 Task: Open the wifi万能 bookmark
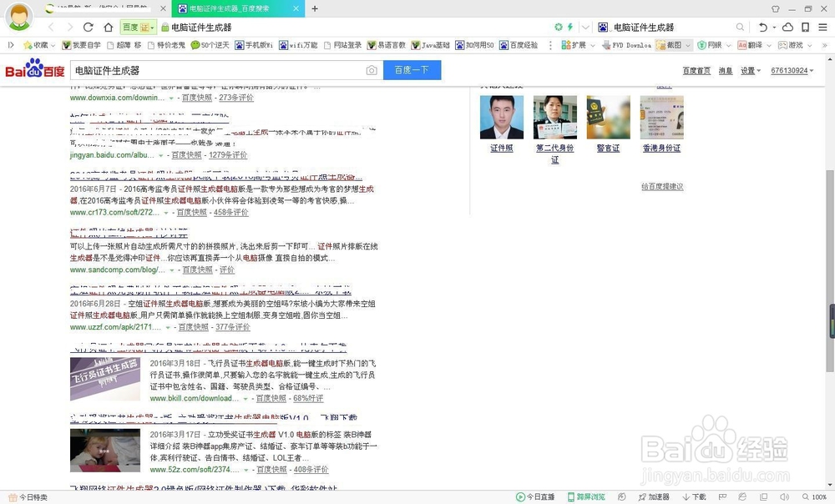[299, 45]
